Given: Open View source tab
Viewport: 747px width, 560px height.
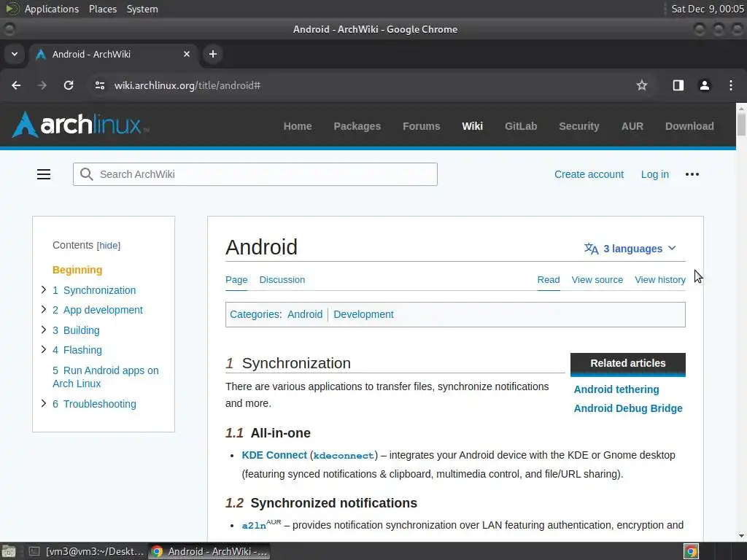Looking at the screenshot, I should point(597,280).
